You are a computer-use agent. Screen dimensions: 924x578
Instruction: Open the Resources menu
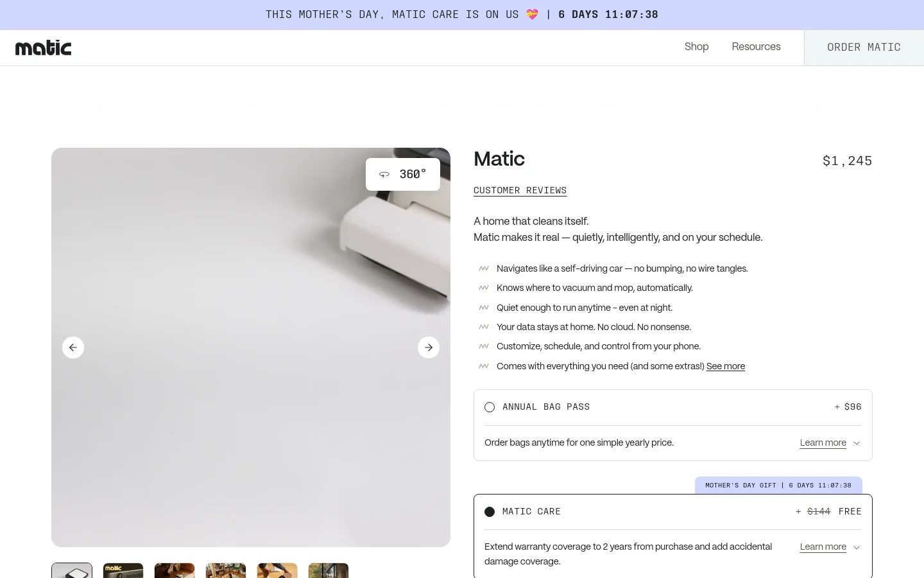(x=756, y=47)
